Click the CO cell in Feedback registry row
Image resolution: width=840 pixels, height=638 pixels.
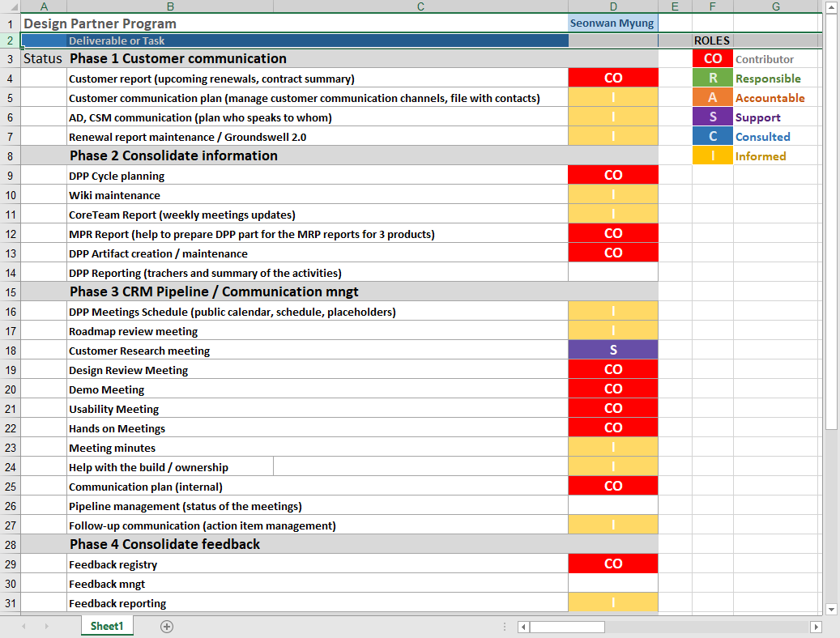tap(613, 564)
